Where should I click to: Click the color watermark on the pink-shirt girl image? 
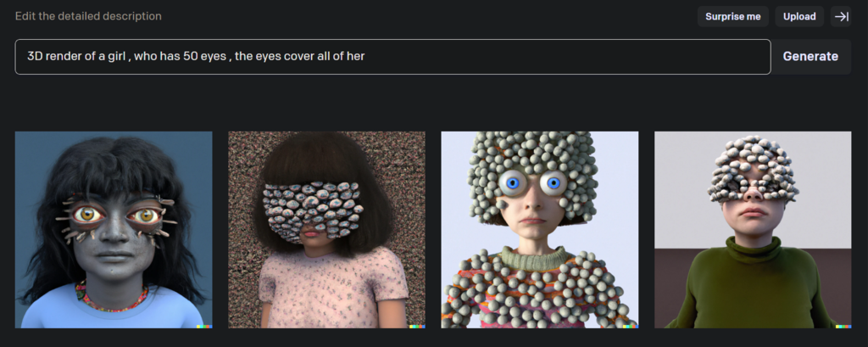tap(417, 327)
